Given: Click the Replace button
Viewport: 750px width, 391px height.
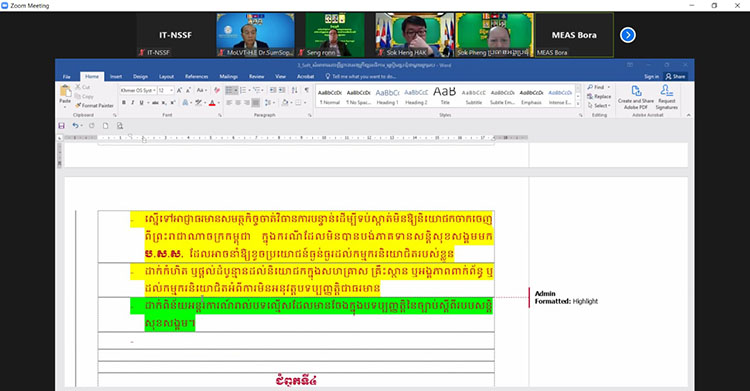Looking at the screenshot, I should coord(599,97).
